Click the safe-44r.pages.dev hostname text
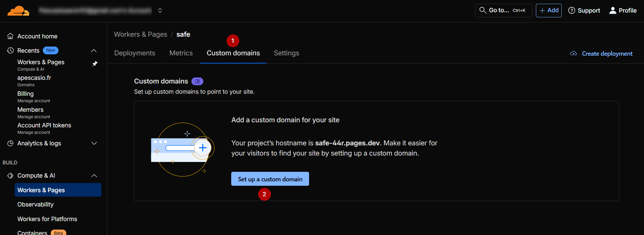 point(348,143)
